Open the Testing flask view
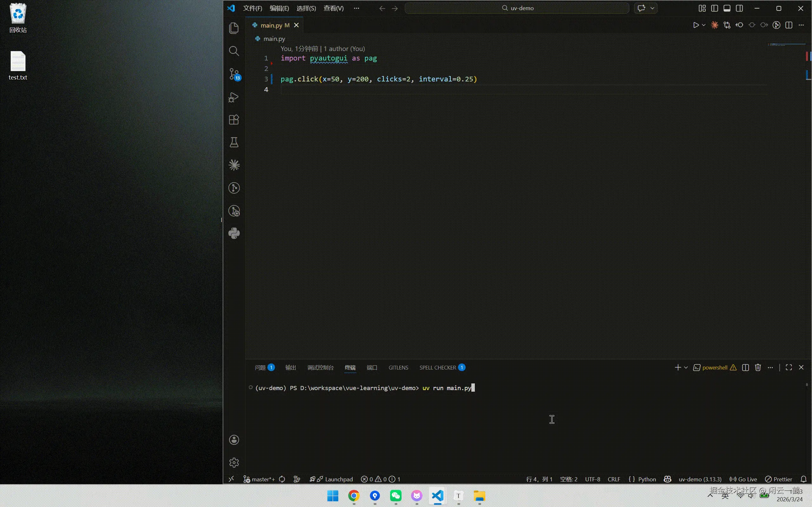Viewport: 812px width, 507px height. pos(234,143)
